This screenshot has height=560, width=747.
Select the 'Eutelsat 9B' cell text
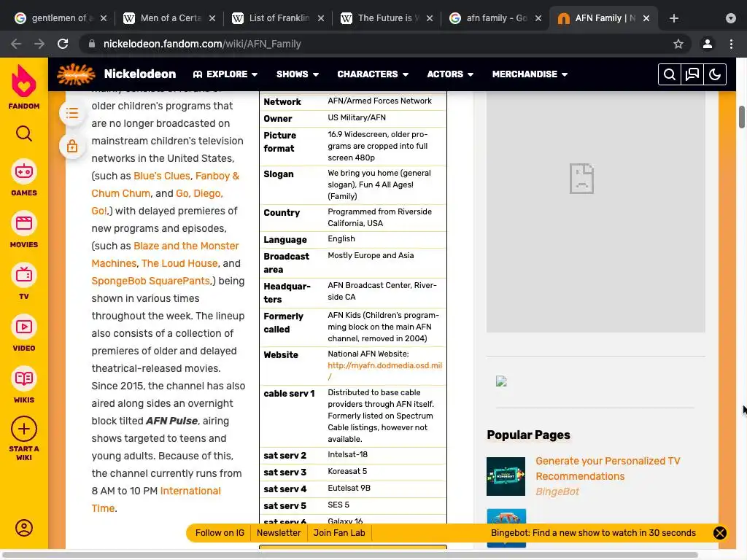coord(349,488)
